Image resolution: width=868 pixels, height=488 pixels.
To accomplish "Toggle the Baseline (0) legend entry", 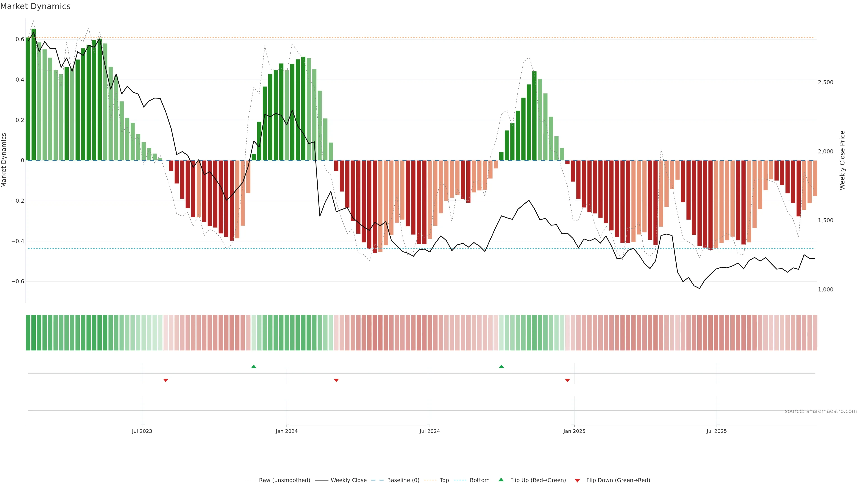I will [403, 480].
